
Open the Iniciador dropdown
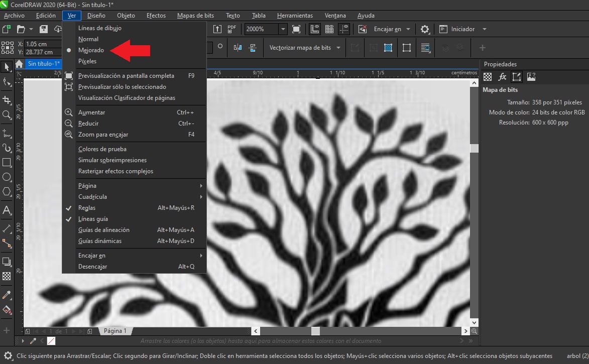tap(485, 29)
